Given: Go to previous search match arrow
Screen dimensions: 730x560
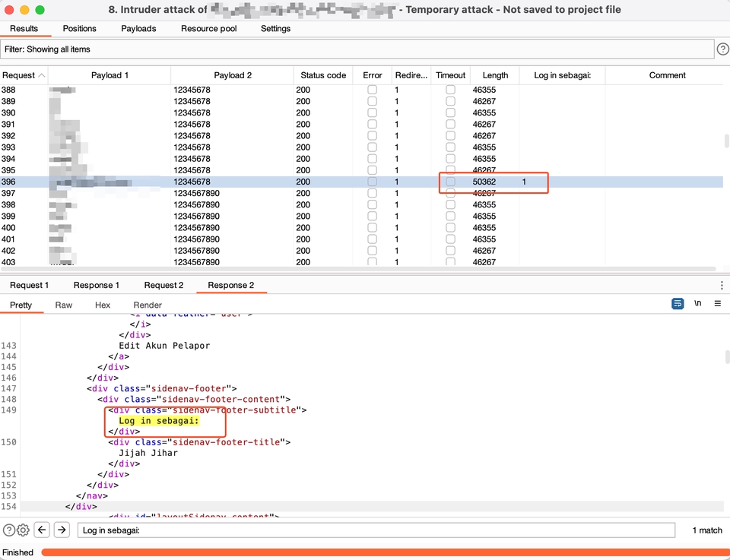Looking at the screenshot, I should click(x=42, y=530).
